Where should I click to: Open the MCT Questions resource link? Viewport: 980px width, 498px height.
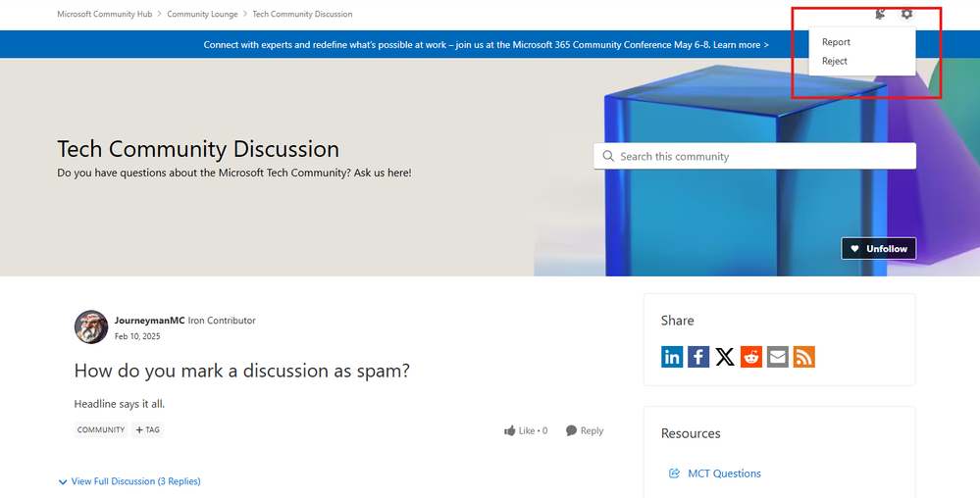(x=724, y=473)
